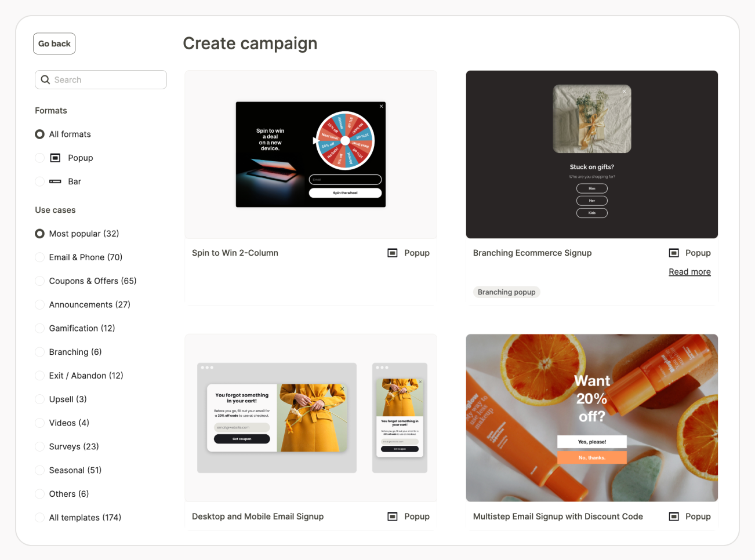Open the Want 20% off template thumbnail

click(x=592, y=418)
